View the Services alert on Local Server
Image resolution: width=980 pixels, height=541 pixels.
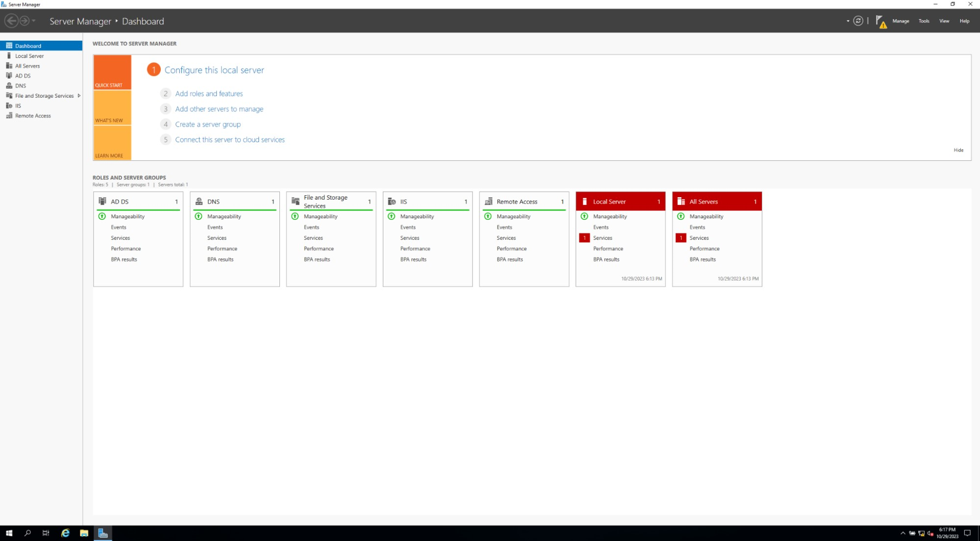click(x=603, y=238)
